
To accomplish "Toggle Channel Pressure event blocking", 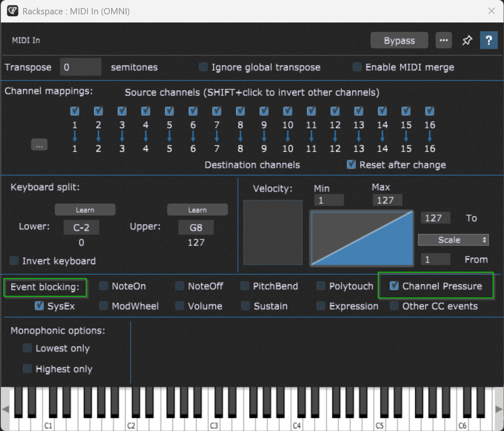I will (x=394, y=286).
